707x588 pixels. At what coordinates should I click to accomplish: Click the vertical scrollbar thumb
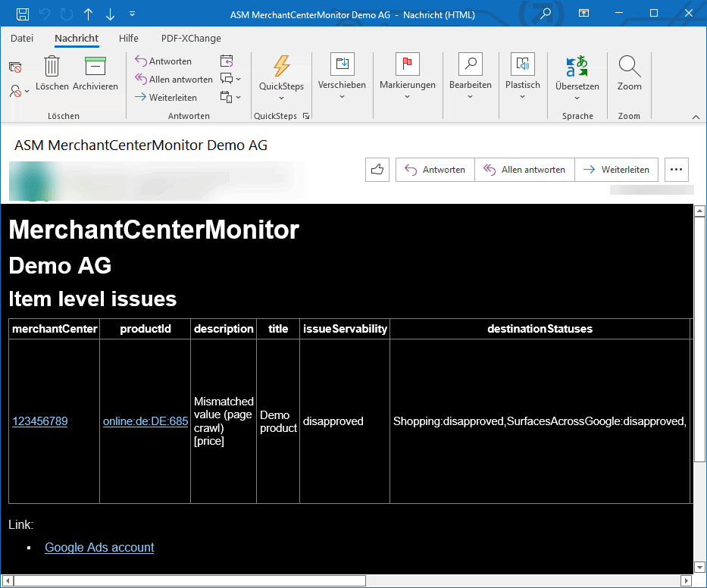click(x=699, y=339)
